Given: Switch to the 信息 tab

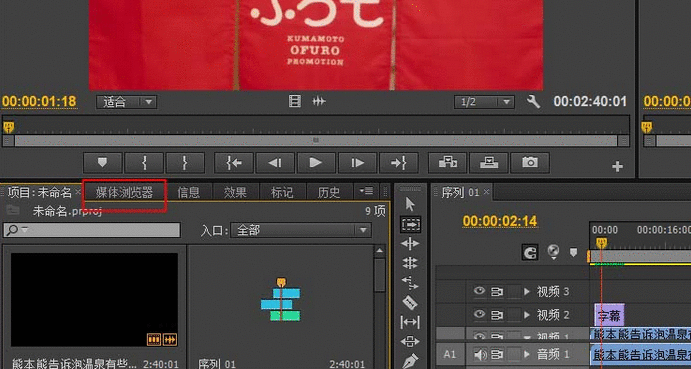Looking at the screenshot, I should (189, 192).
